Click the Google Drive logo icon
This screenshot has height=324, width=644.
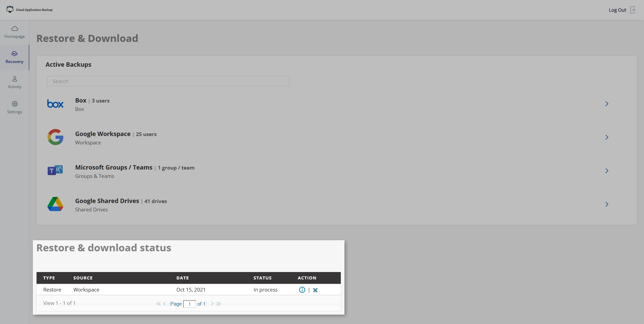point(55,204)
